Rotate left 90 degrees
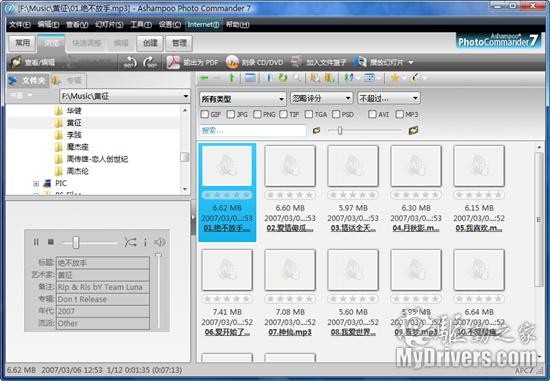 pos(130,62)
